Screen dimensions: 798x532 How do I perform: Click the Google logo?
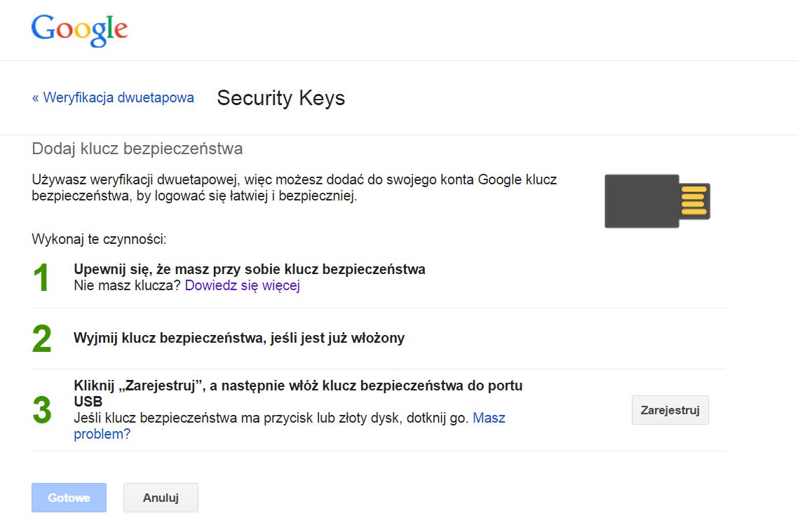(x=79, y=29)
